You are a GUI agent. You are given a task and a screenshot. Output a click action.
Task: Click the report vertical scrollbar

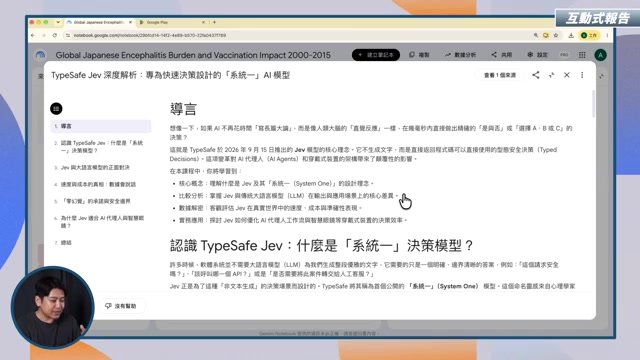(x=593, y=104)
